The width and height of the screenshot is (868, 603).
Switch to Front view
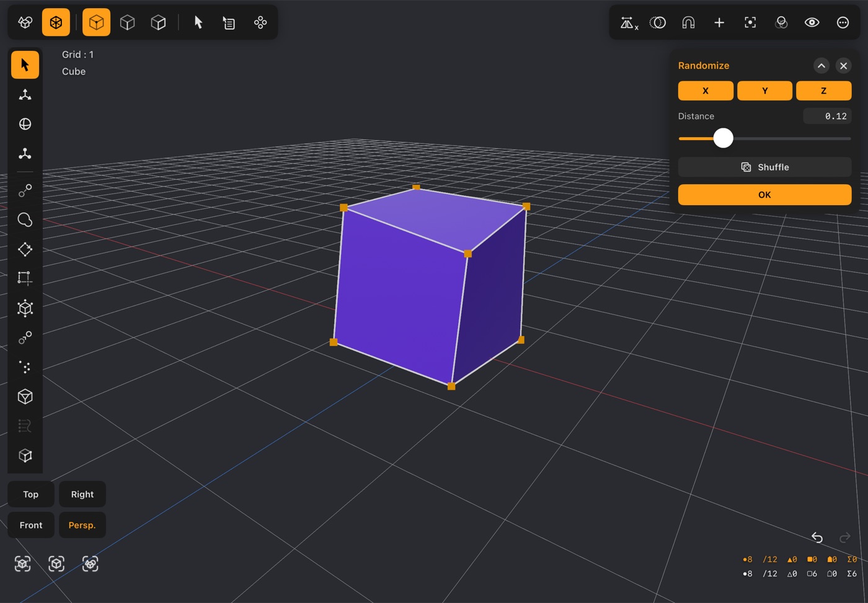point(30,525)
